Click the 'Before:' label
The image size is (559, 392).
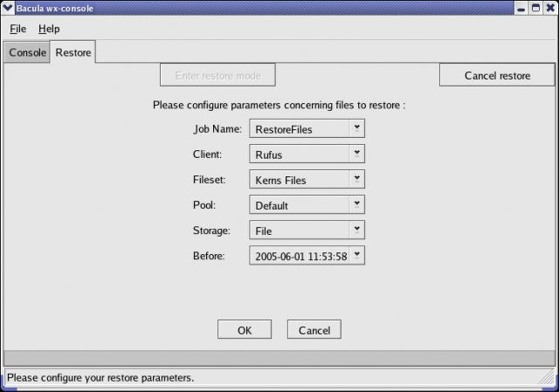coord(209,256)
